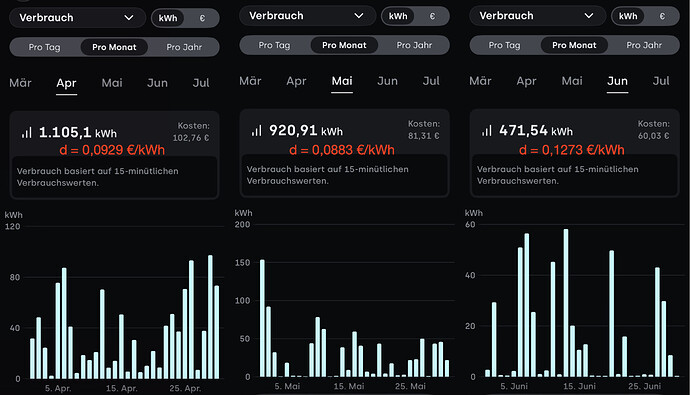Screen dimensions: 690x395
Task: Select Apr month in the Mai panel
Action: 296,81
